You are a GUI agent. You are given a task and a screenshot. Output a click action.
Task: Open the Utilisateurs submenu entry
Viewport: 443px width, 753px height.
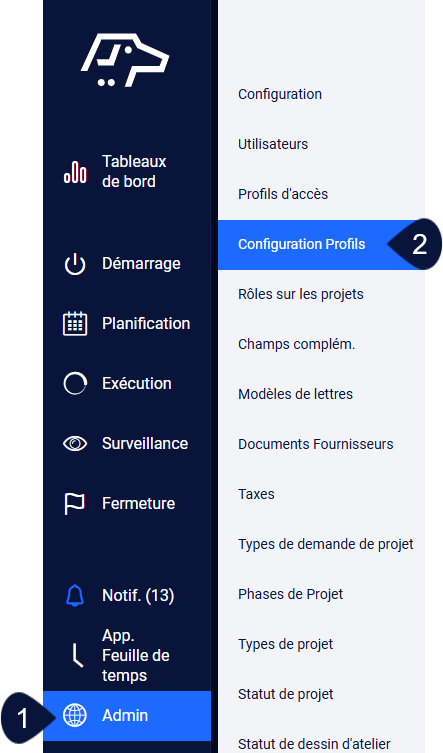tap(273, 144)
